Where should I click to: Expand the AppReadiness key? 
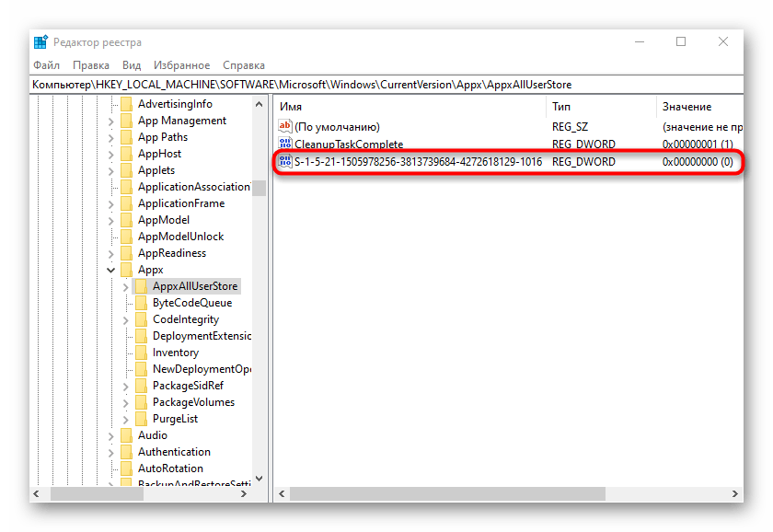click(x=111, y=253)
